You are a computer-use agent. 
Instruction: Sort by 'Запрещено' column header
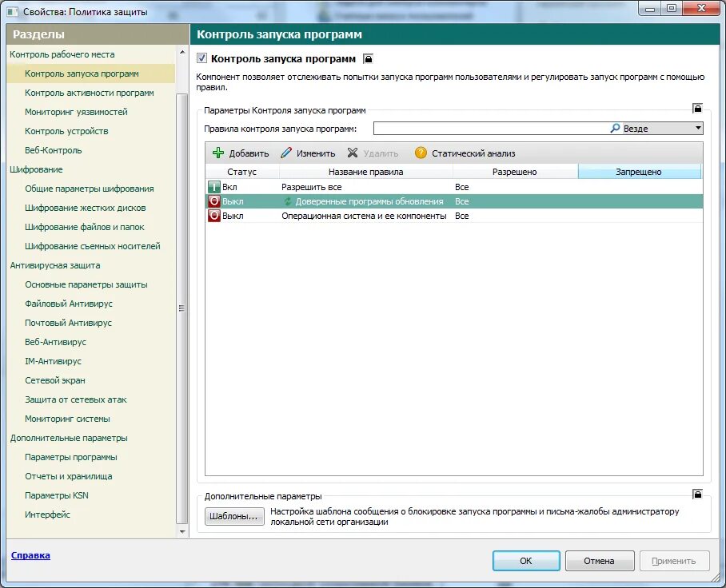point(639,172)
